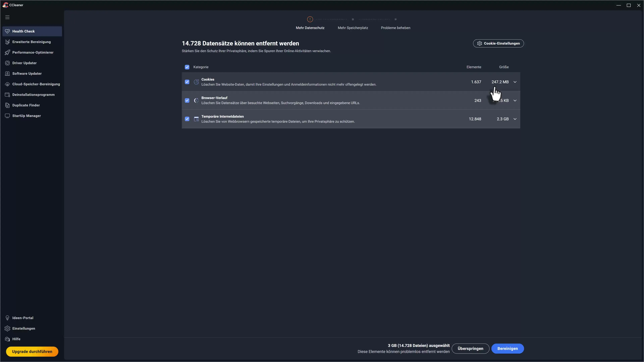The width and height of the screenshot is (644, 362).
Task: Open Cookie-Einstellungen
Action: pos(498,43)
